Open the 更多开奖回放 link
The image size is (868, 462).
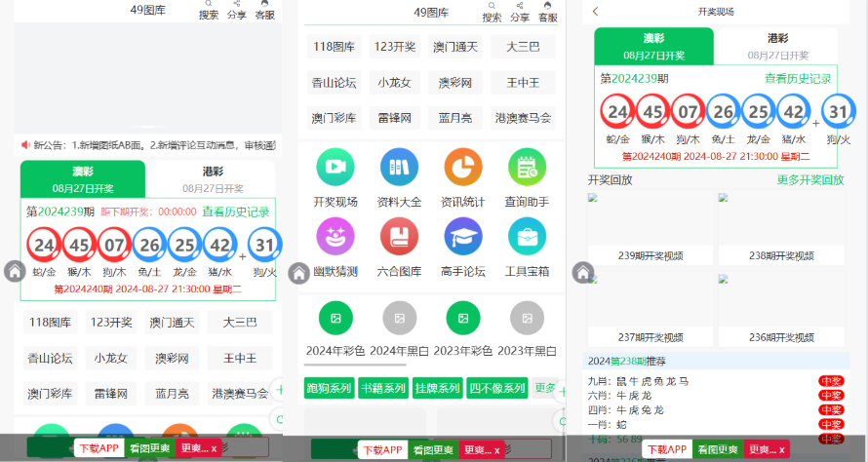(x=810, y=179)
